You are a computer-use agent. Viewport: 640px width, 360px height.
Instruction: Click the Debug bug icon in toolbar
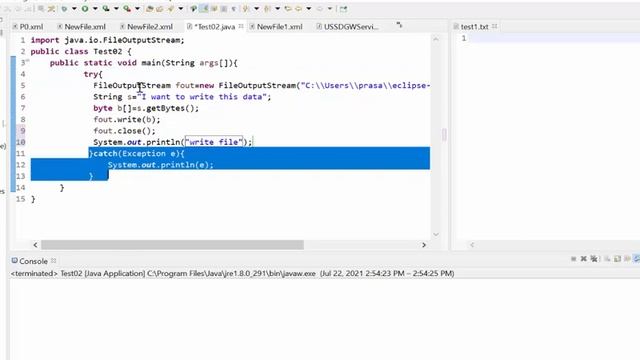tap(64, 9)
